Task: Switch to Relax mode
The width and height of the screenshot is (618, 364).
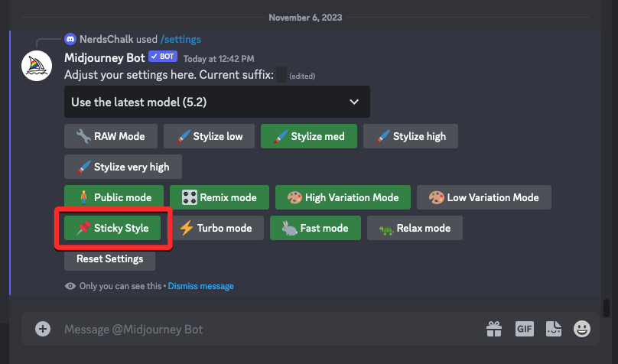Action: [x=415, y=228]
